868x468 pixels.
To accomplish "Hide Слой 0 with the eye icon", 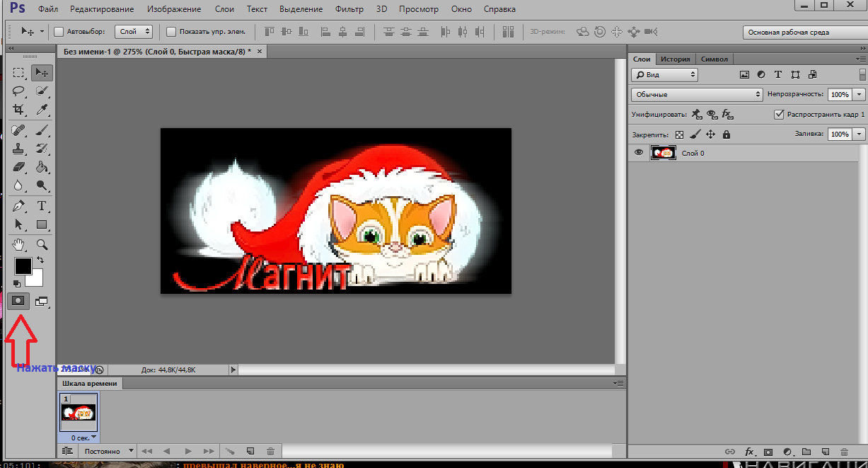I will click(x=639, y=152).
